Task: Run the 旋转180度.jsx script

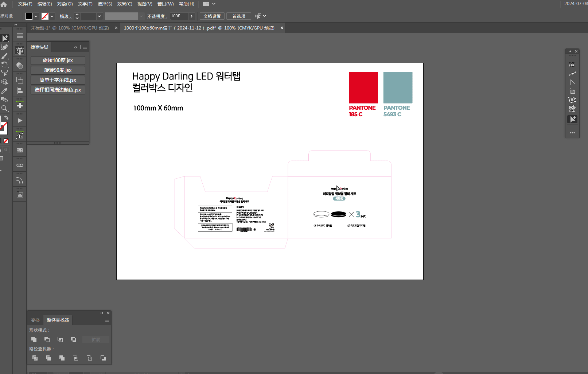Action: [x=58, y=61]
